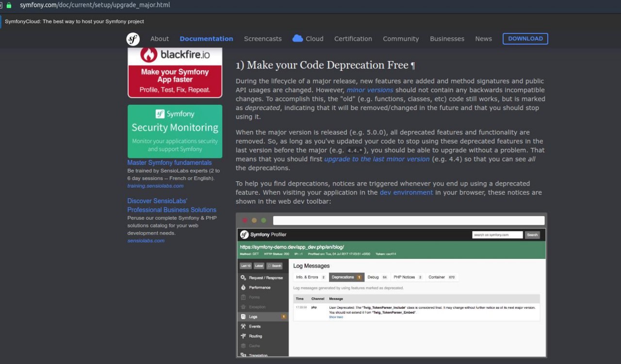Click the Security Monitoring advertisement banner

[175, 131]
